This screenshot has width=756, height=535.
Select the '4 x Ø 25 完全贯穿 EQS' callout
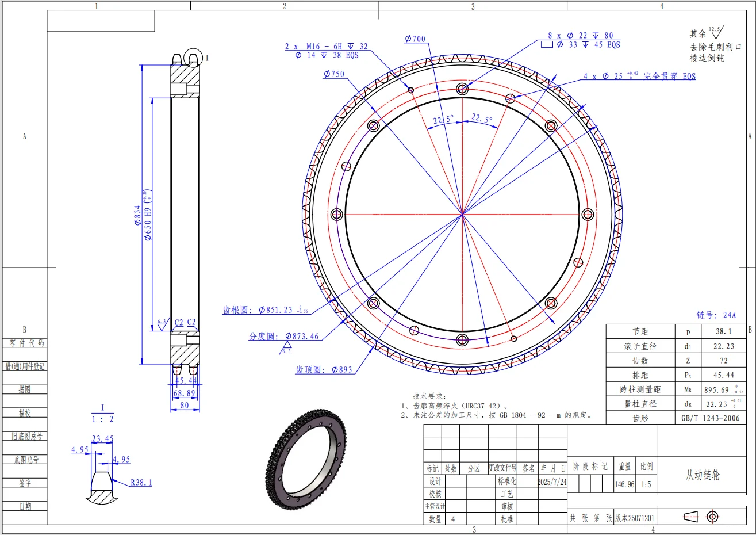[639, 76]
